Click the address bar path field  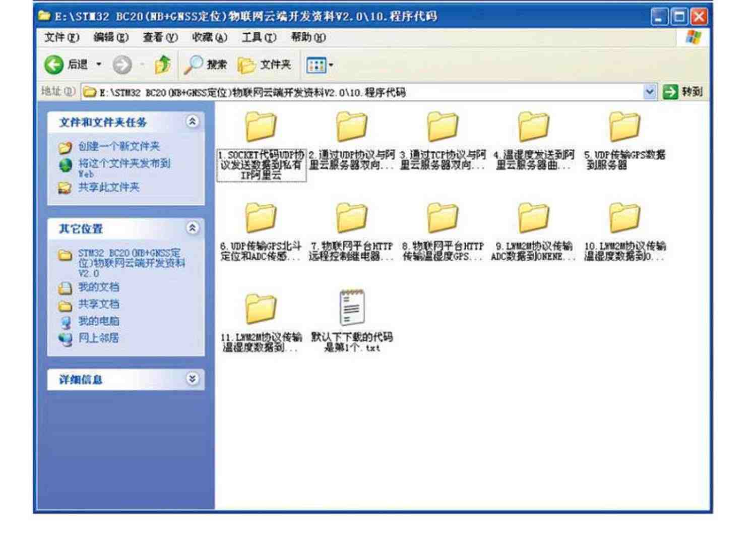pos(363,92)
